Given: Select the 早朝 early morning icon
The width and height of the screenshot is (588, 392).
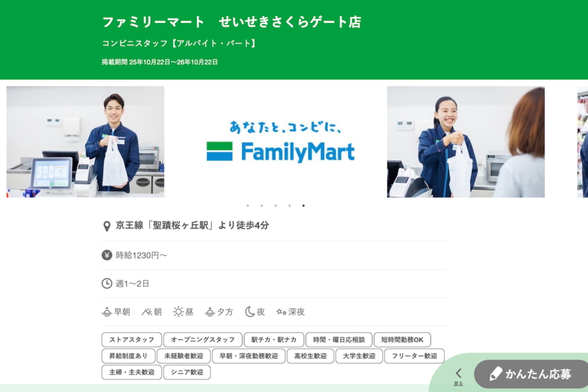Looking at the screenshot, I should click(107, 312).
